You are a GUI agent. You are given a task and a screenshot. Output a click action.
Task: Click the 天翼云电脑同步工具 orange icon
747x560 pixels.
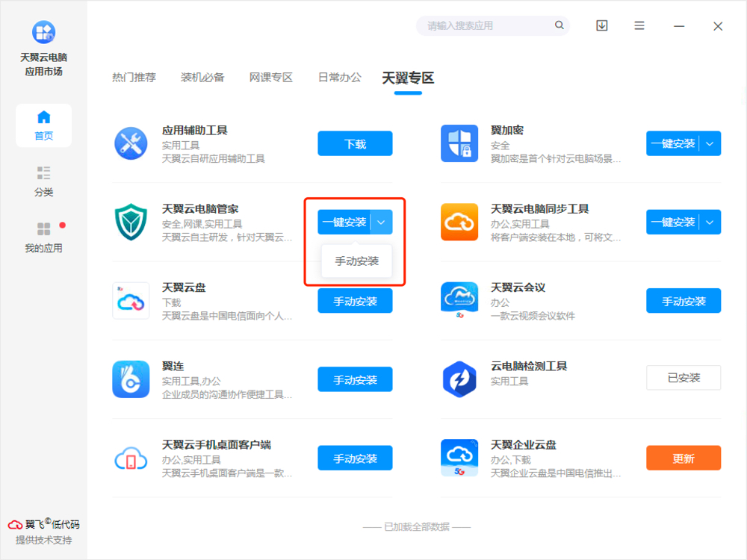pos(459,222)
